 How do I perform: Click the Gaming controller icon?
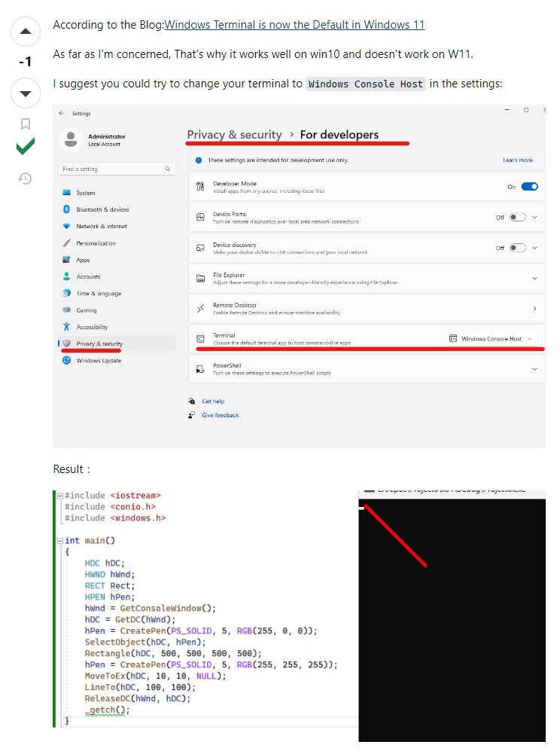[66, 310]
